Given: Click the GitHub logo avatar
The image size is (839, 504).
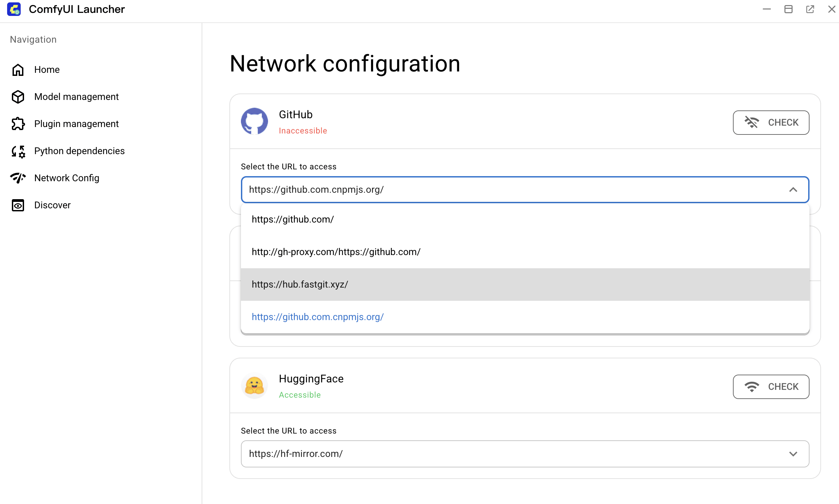Looking at the screenshot, I should point(254,121).
